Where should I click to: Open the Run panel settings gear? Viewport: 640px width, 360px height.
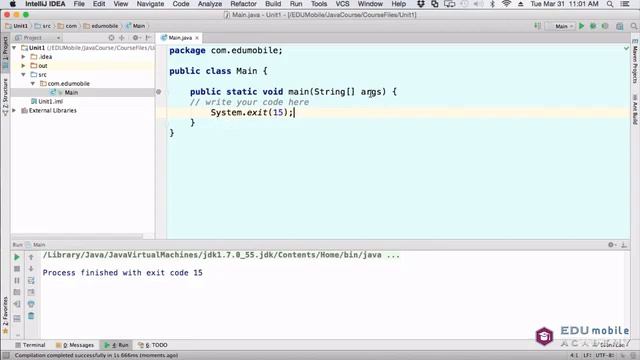611,245
